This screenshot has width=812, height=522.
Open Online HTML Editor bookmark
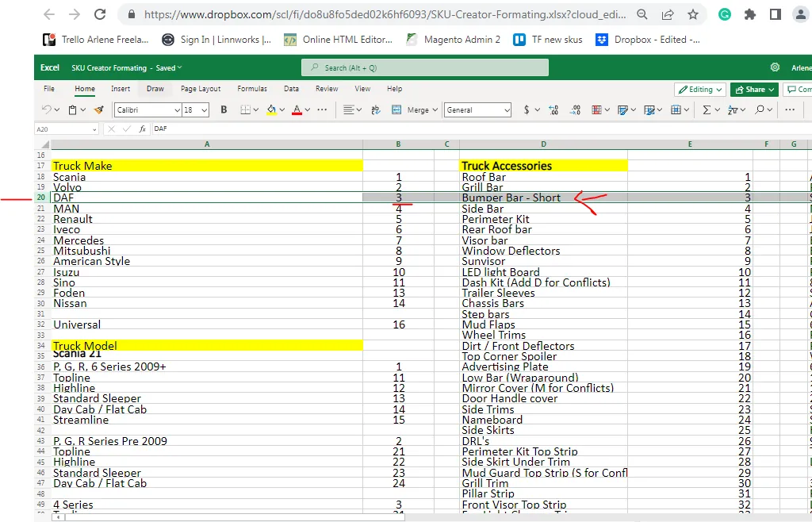338,40
